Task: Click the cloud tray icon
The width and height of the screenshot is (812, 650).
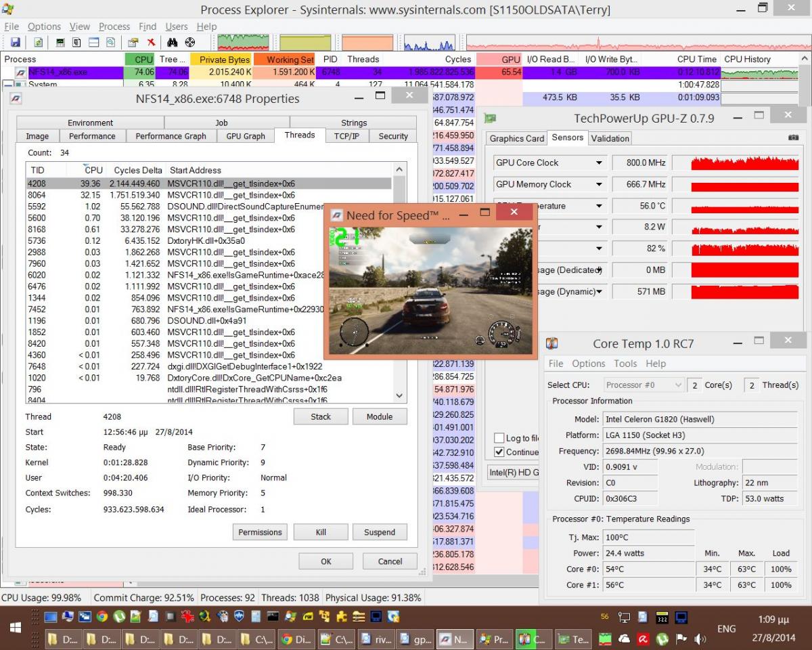Action: (625, 638)
